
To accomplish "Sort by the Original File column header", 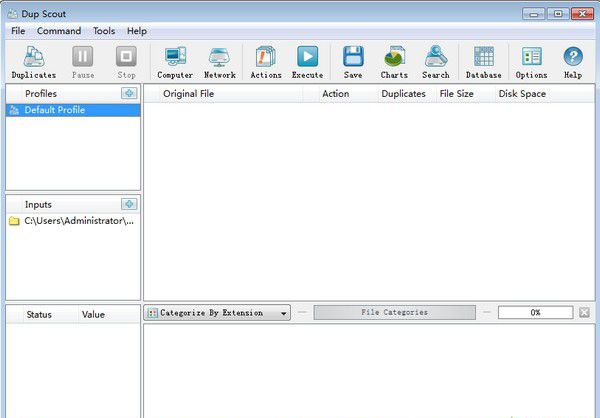I will click(189, 94).
